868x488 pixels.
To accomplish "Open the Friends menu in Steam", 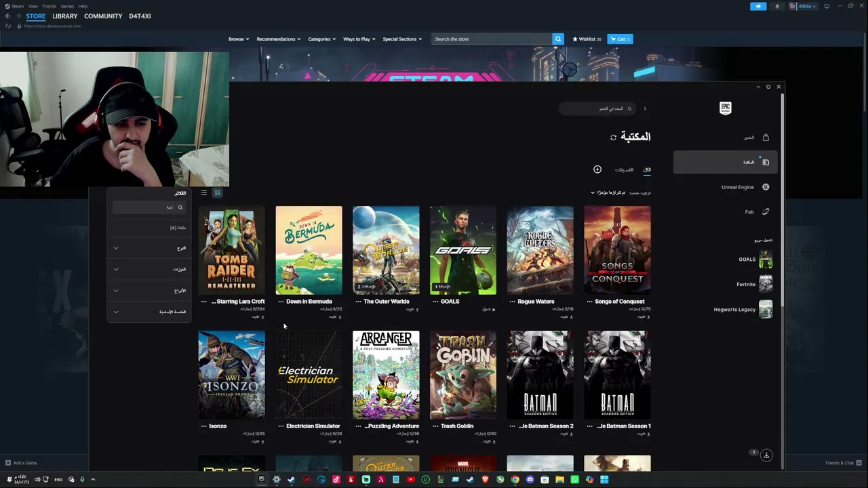I will click(x=49, y=6).
